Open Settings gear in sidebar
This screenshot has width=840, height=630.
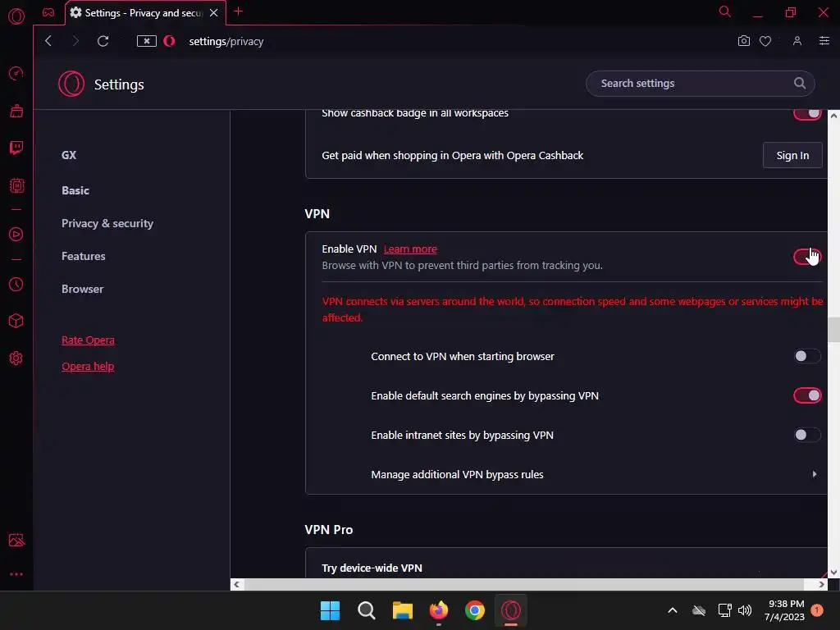pos(16,358)
